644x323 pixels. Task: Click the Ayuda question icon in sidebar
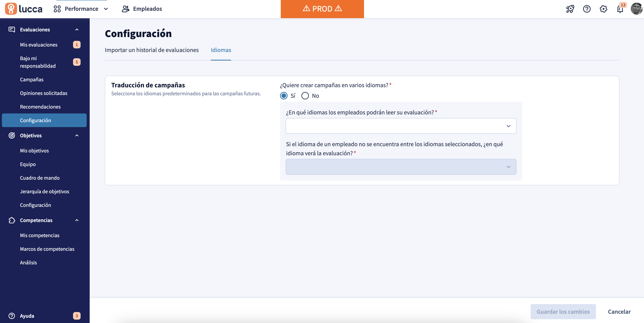(12, 316)
